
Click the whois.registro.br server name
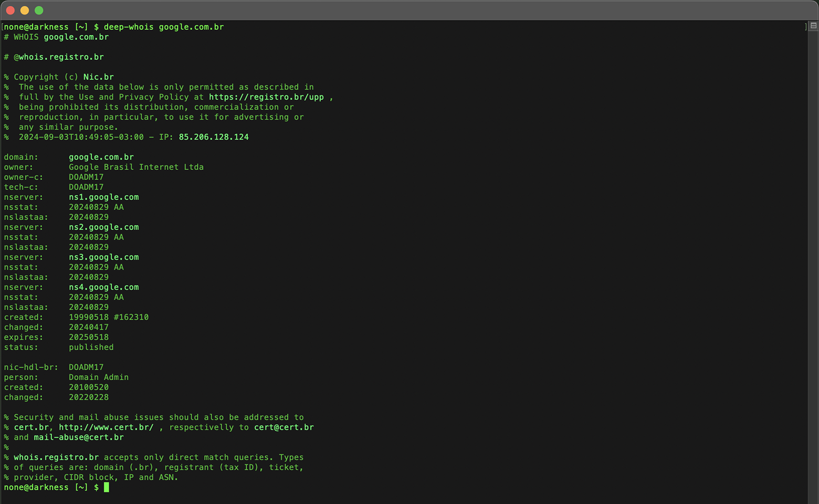(56, 457)
